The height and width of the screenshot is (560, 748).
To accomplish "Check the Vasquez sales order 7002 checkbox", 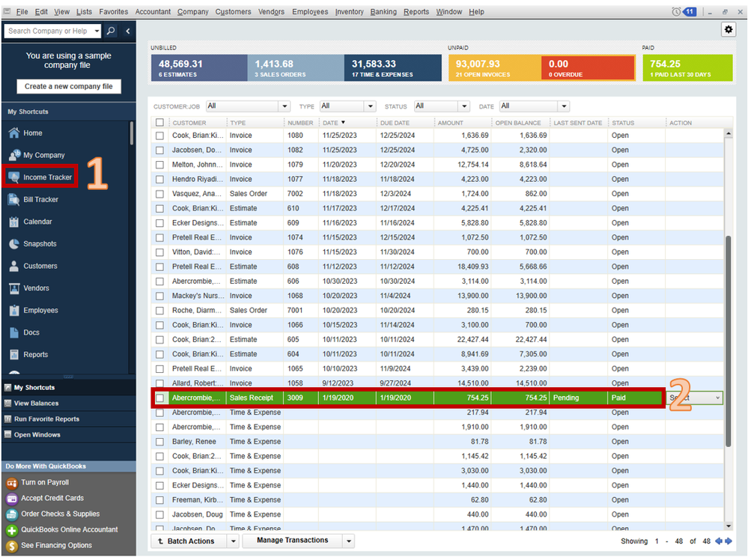I will 159,194.
